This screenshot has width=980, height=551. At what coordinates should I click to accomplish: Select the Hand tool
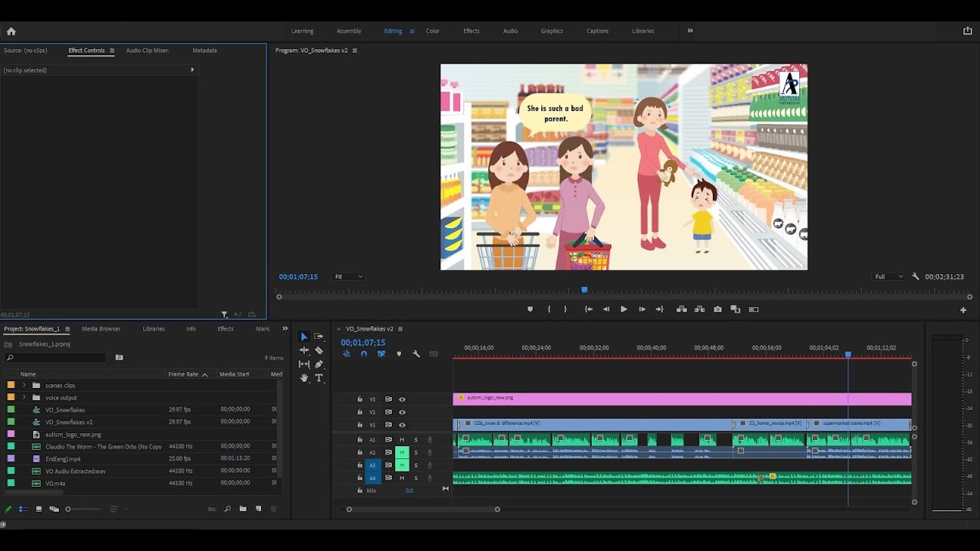(x=304, y=378)
